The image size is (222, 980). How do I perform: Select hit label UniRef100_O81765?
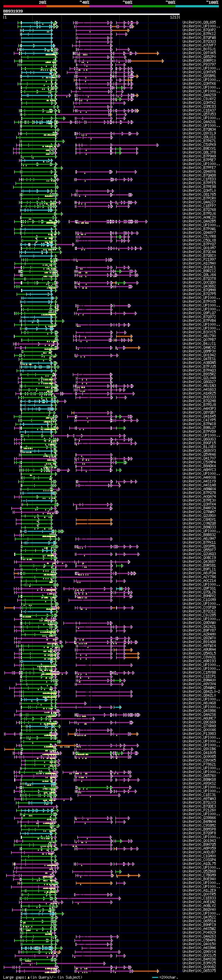199,194
